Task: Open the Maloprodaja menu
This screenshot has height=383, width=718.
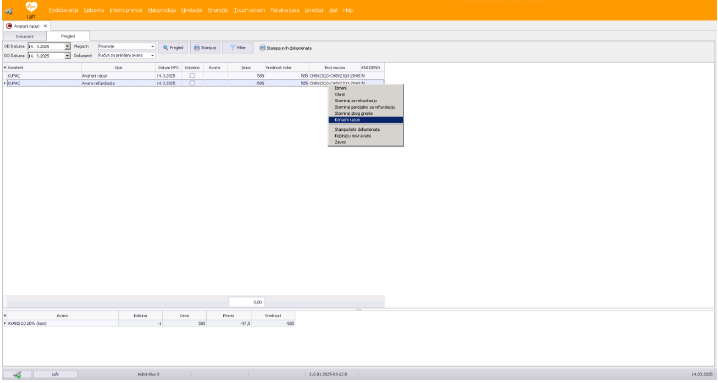Action: coord(162,10)
